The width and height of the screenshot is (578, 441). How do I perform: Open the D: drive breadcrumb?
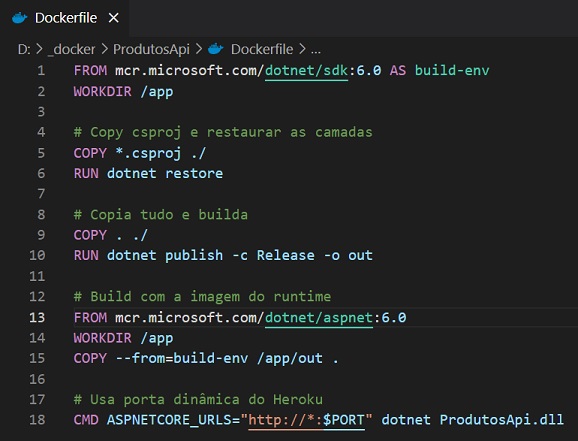tap(24, 49)
